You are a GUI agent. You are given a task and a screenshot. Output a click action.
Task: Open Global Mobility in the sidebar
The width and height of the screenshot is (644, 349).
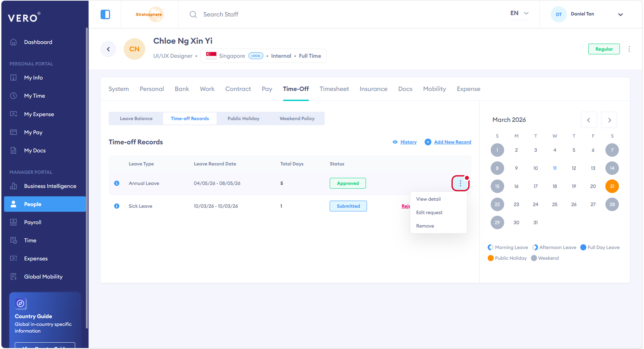click(x=43, y=277)
